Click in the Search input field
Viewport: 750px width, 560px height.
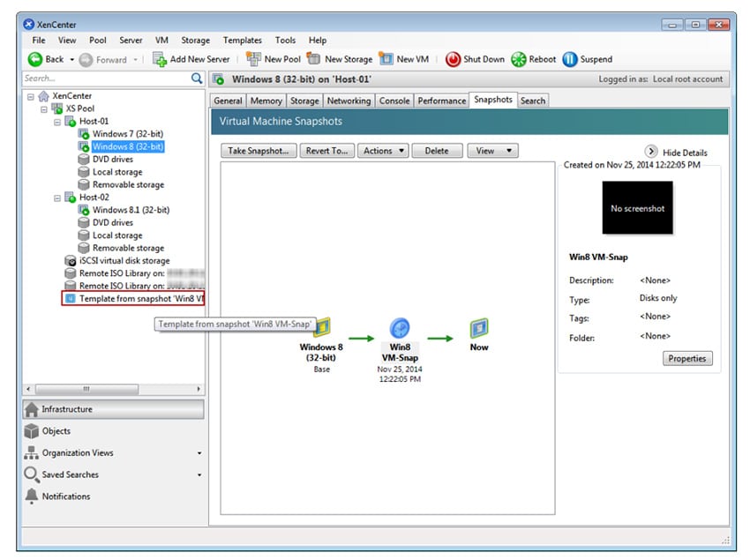coord(106,78)
